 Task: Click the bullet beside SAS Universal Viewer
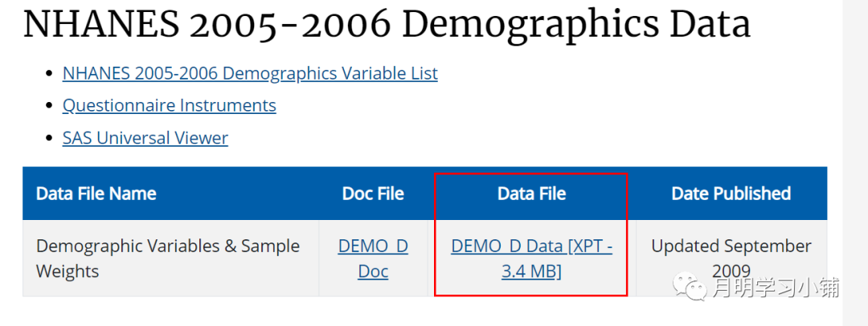coord(47,139)
